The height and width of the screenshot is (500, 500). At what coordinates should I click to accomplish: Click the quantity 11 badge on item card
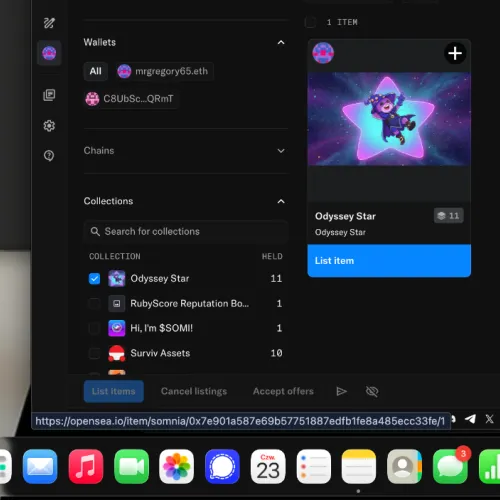point(448,216)
